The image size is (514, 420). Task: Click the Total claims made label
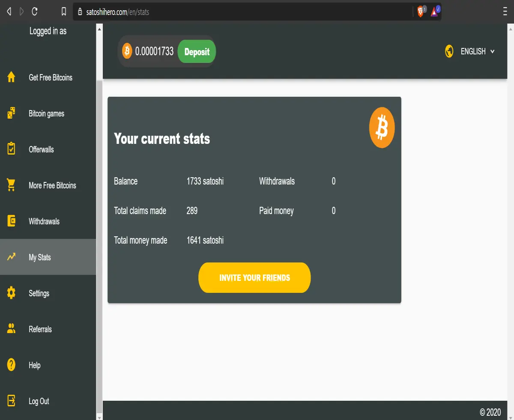(140, 211)
